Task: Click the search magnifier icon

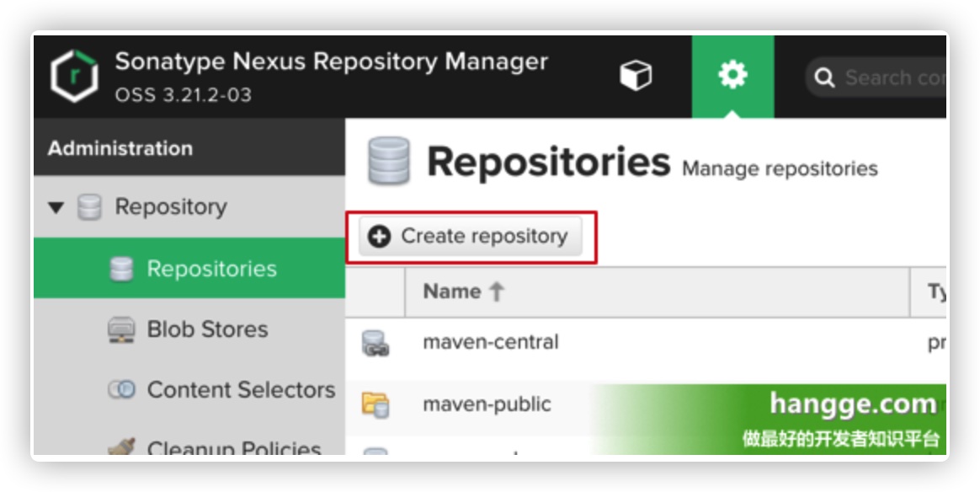Action: click(x=824, y=78)
